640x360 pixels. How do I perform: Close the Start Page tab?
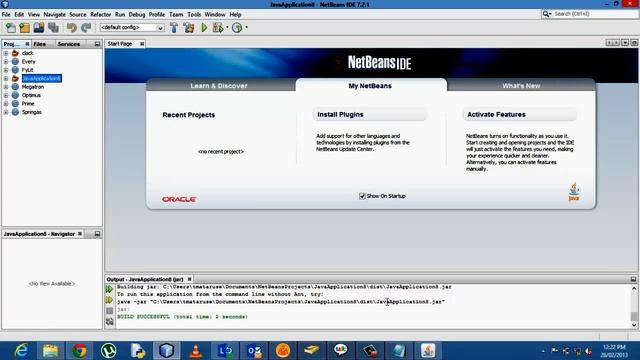tap(142, 44)
